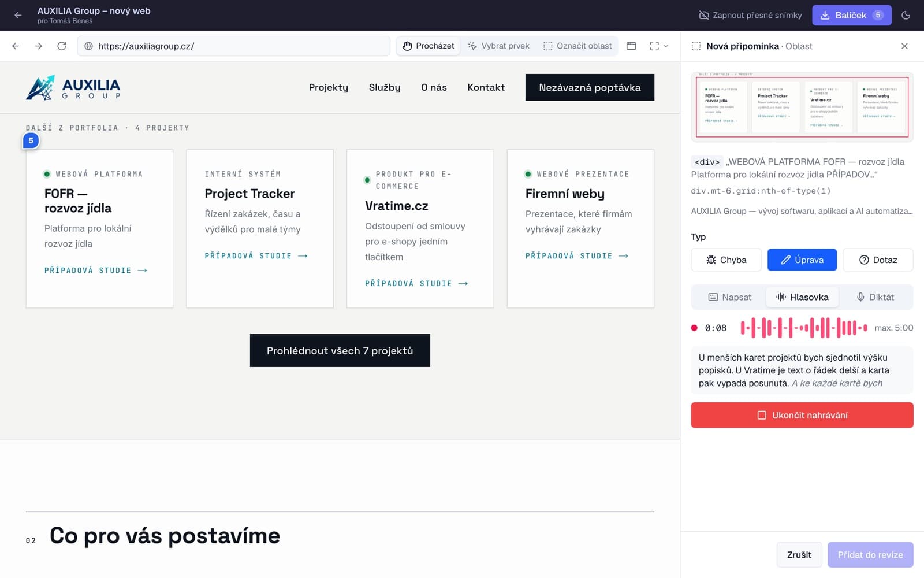Go back in the embedded browser
The height and width of the screenshot is (578, 924).
pos(16,46)
